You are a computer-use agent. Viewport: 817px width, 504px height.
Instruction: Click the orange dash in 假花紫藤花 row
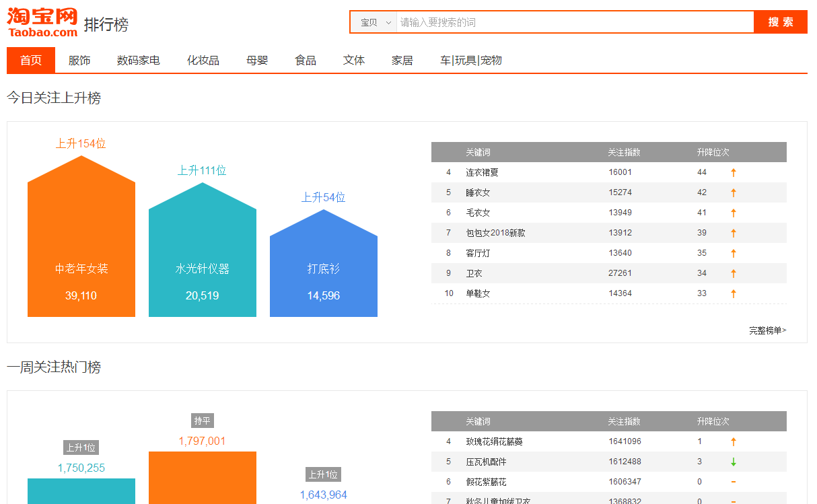[x=734, y=482]
